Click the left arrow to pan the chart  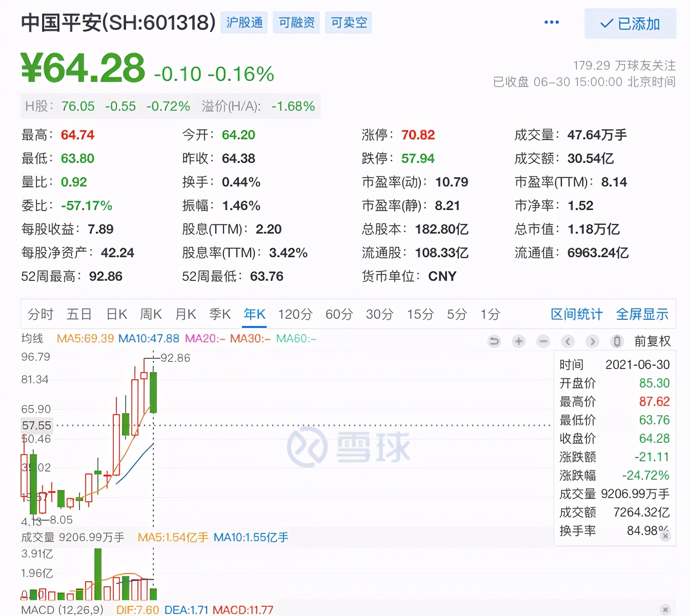click(568, 341)
